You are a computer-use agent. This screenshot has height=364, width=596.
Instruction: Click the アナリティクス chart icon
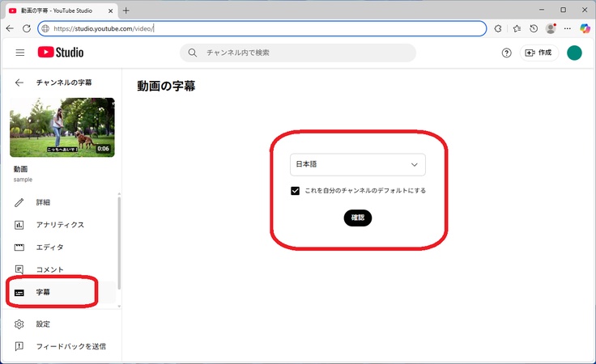[19, 225]
